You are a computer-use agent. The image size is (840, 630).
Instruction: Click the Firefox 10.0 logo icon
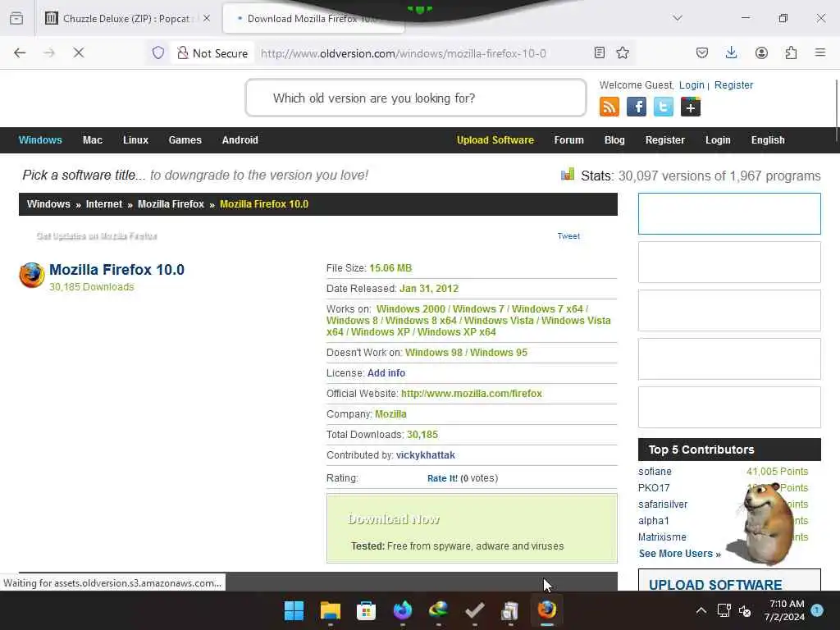[32, 275]
